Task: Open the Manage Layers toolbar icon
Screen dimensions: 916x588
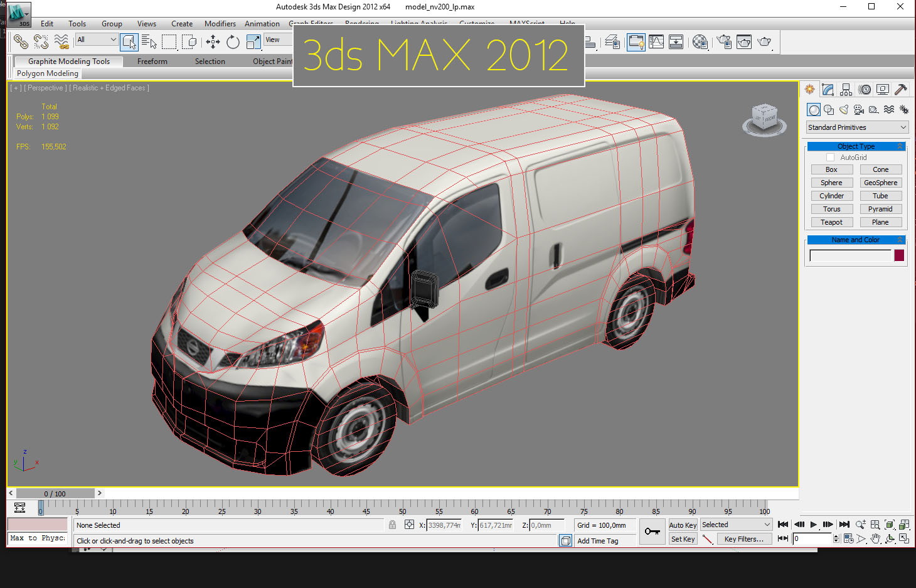Action: pos(612,42)
